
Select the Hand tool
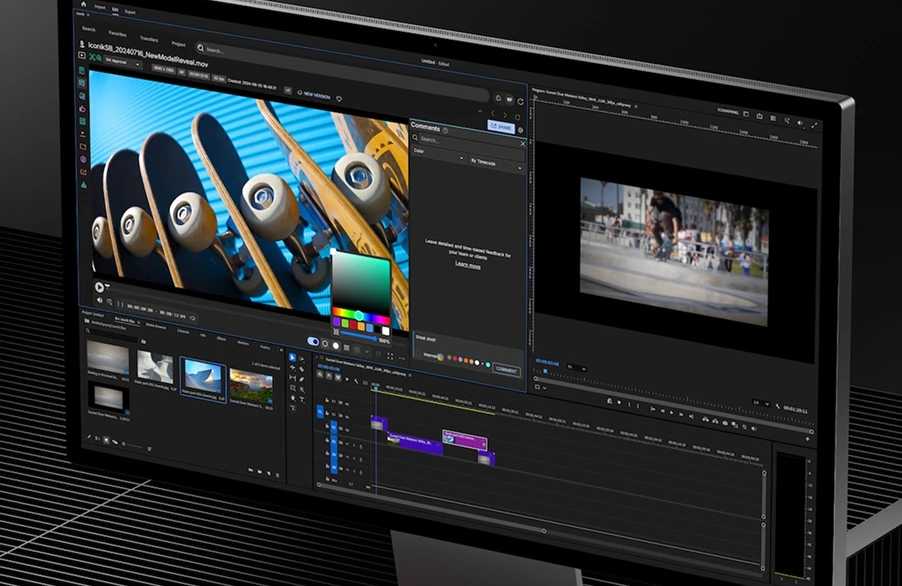(x=292, y=398)
